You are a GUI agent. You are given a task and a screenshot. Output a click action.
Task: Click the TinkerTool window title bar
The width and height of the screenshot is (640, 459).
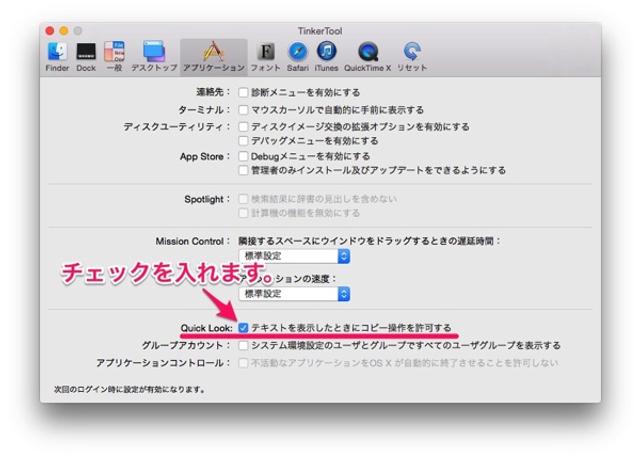coord(319,31)
